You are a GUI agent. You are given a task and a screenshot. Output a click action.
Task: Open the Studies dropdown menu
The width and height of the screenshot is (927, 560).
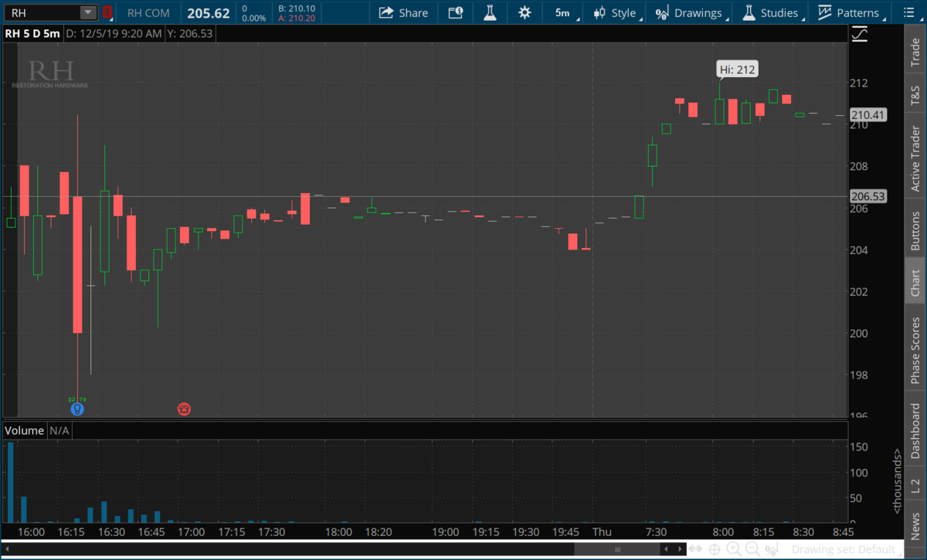tap(772, 12)
